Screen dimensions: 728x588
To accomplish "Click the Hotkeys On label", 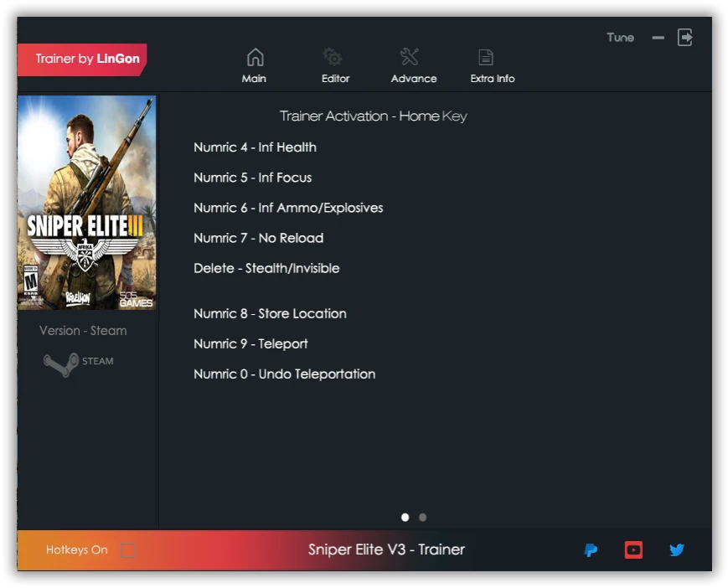I will [76, 550].
